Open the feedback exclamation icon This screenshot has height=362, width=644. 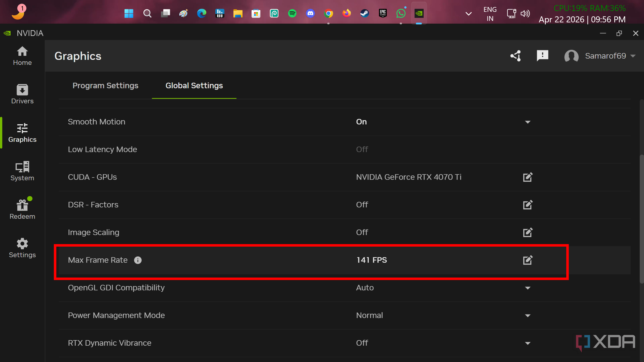[543, 56]
